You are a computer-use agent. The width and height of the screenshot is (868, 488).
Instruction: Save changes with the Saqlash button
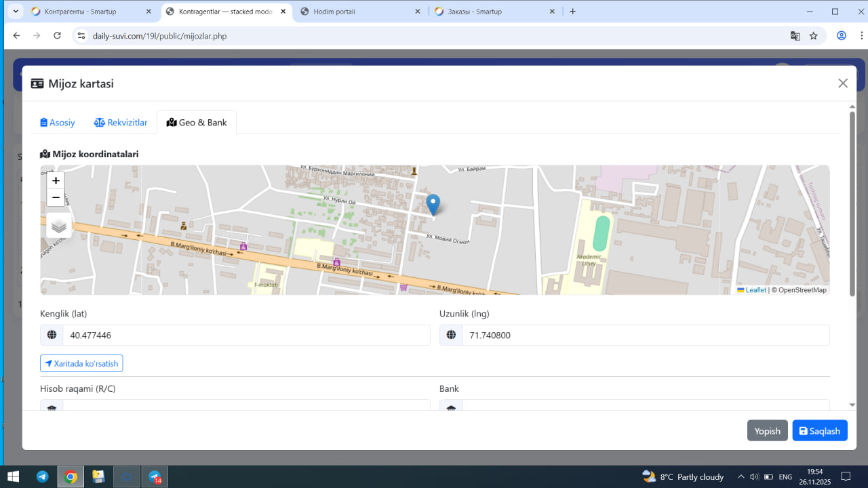click(x=820, y=431)
